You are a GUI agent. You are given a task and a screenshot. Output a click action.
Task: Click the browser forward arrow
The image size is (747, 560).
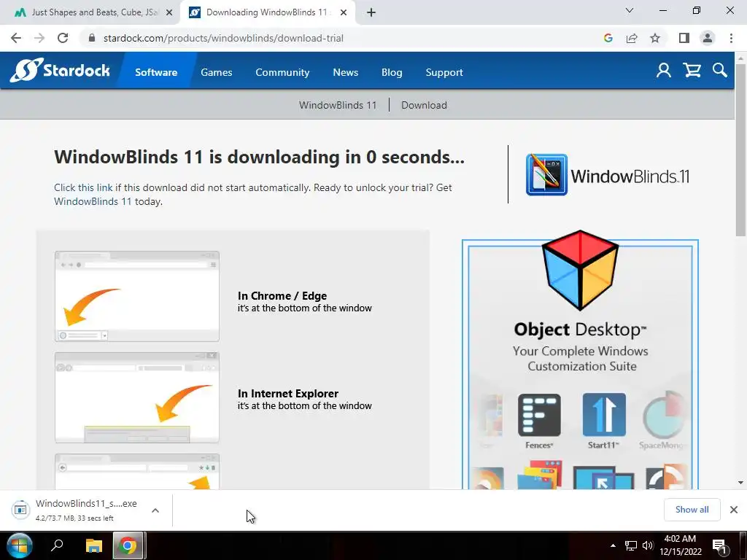(x=39, y=38)
